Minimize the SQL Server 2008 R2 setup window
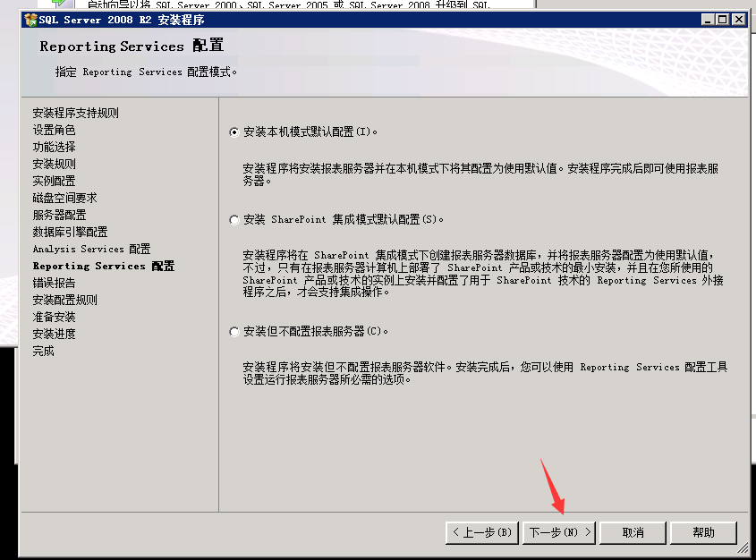 coord(708,20)
